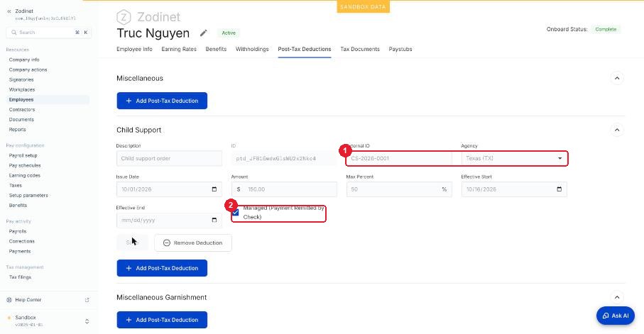Open Effective Start calendar picker icon

[559, 189]
